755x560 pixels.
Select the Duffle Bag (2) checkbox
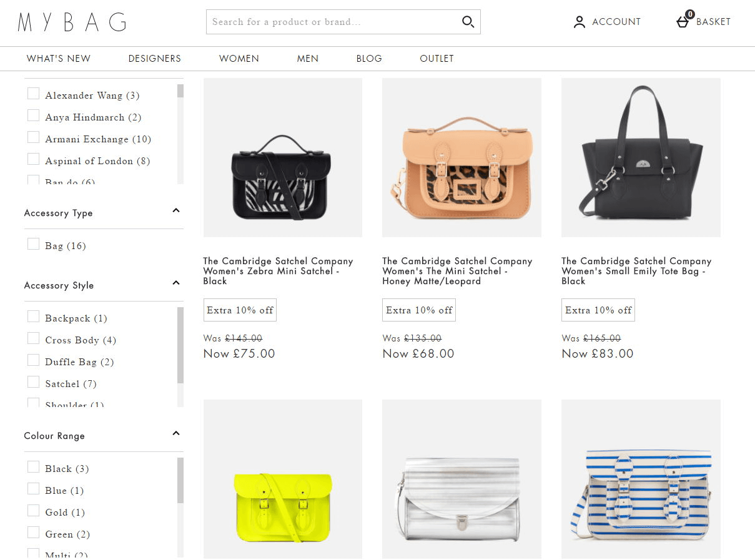[34, 360]
